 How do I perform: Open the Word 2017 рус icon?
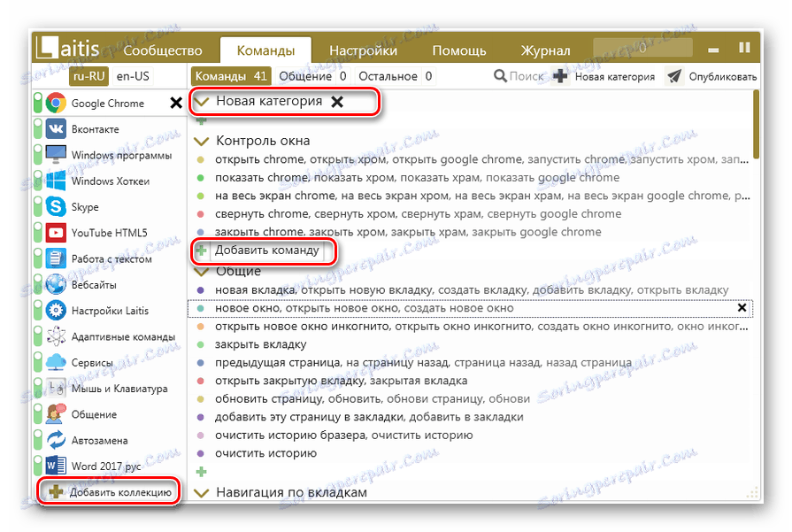coord(56,466)
